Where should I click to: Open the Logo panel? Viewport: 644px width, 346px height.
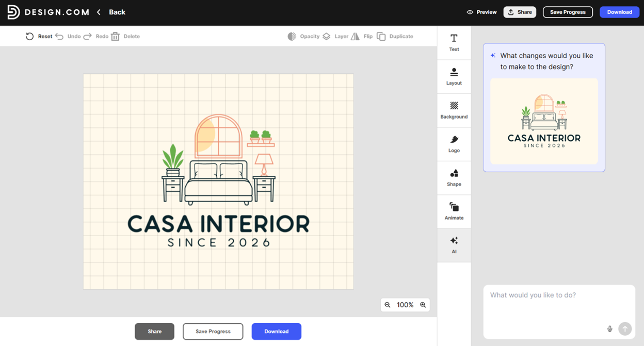pyautogui.click(x=454, y=144)
